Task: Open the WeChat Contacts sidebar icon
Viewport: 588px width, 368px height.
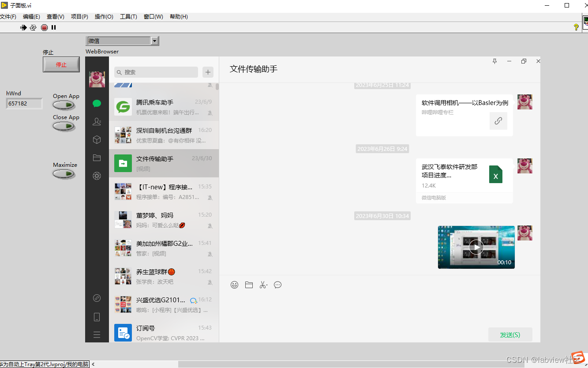Action: [x=97, y=121]
